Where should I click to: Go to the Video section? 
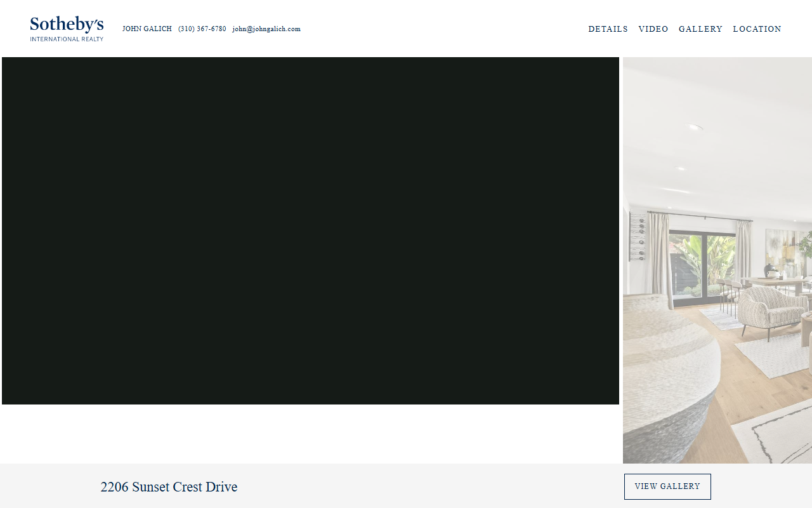click(x=653, y=29)
